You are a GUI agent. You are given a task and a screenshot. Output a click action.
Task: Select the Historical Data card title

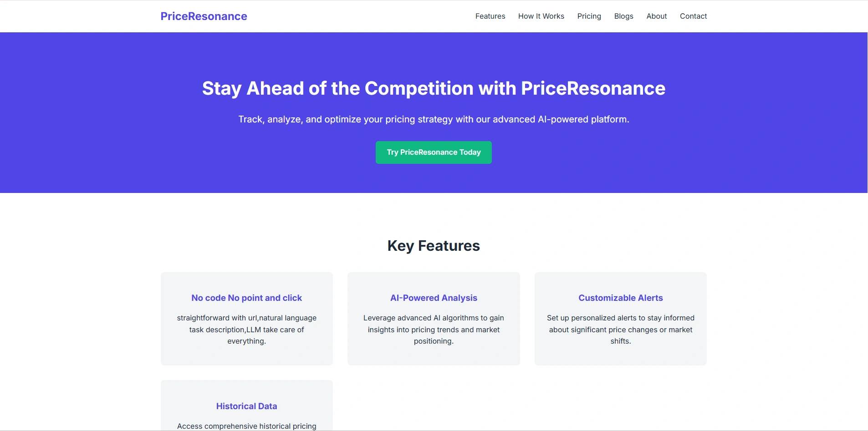[x=246, y=406]
